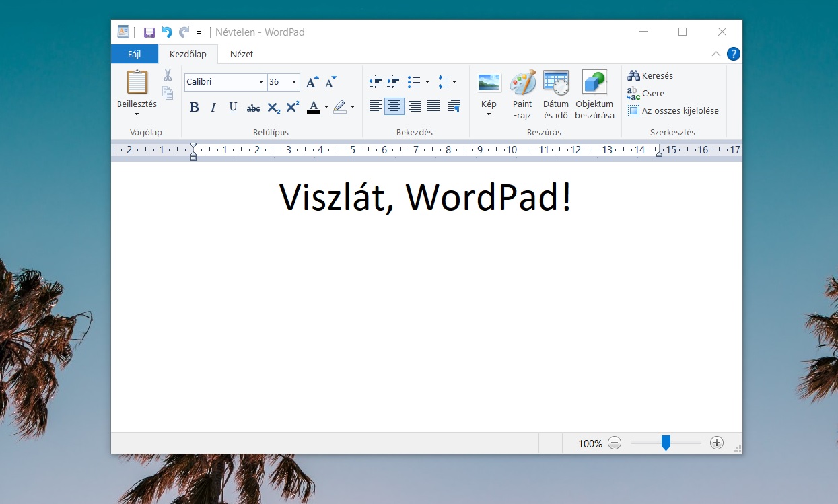
Task: Cut selection with the scissors icon
Action: tap(168, 75)
